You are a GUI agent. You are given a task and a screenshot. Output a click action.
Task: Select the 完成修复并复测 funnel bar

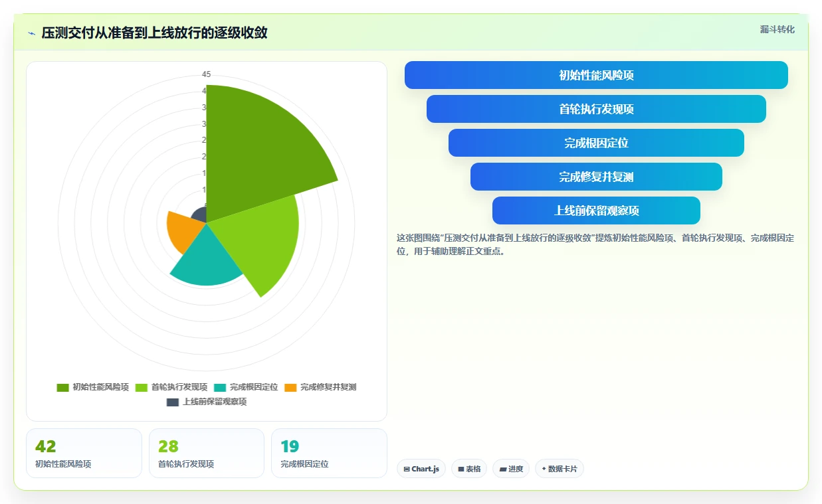coord(596,177)
